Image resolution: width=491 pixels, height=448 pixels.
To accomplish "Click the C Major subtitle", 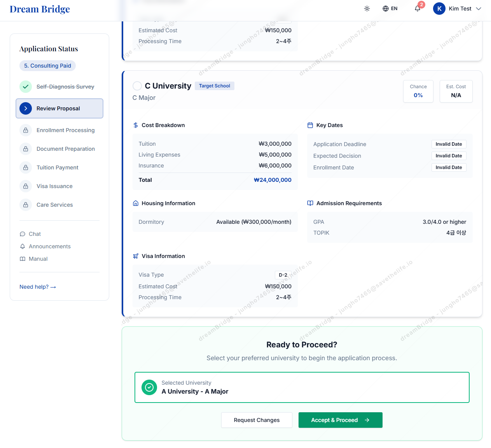I will [144, 98].
